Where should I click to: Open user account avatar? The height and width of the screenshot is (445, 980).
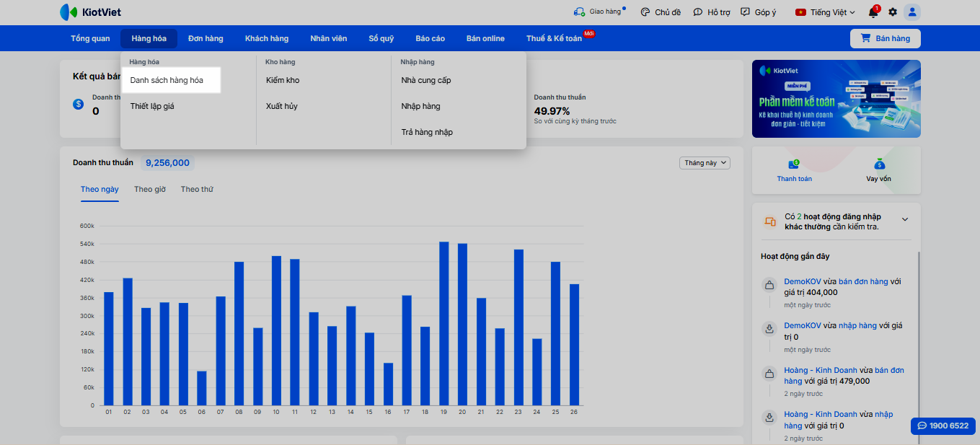(x=912, y=12)
